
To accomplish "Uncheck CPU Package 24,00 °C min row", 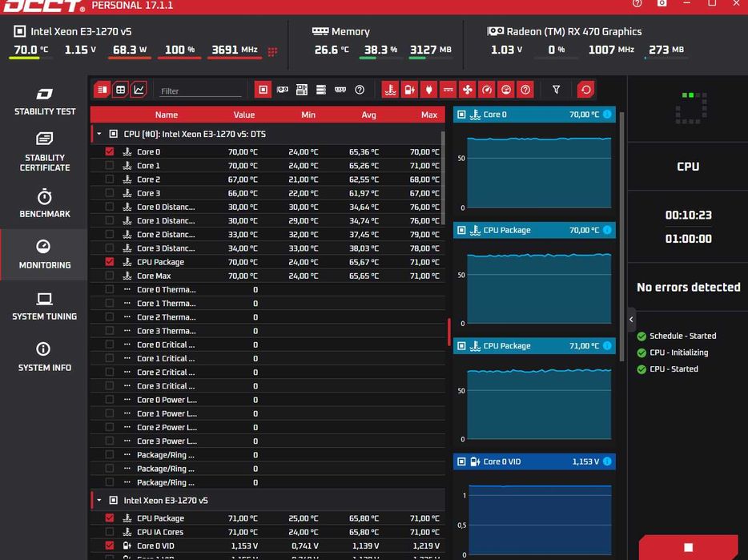I will click(109, 262).
